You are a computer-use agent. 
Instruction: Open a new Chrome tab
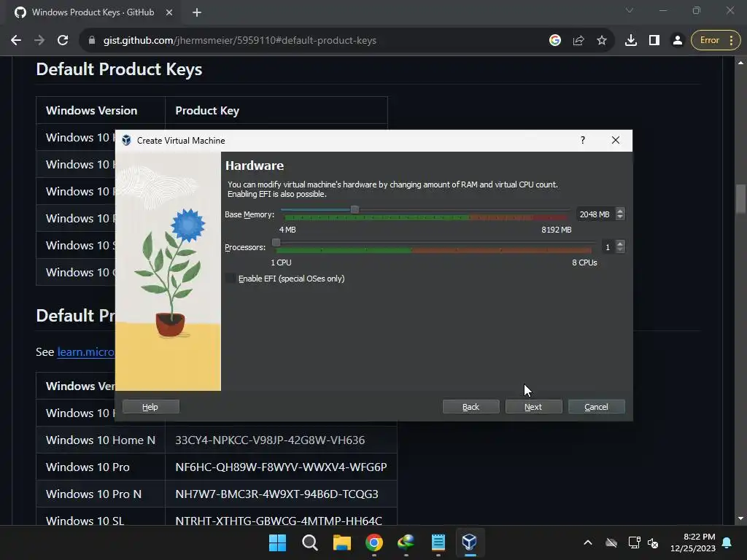tap(197, 12)
